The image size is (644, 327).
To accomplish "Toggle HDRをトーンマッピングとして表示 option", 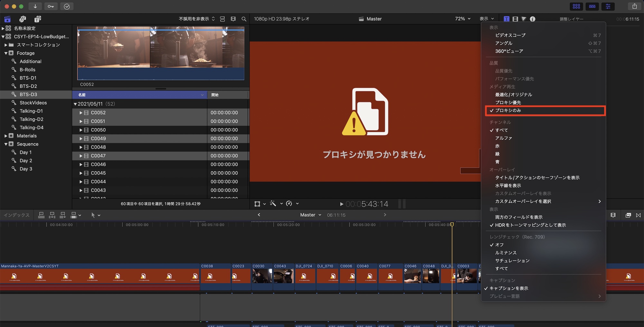I will [530, 225].
